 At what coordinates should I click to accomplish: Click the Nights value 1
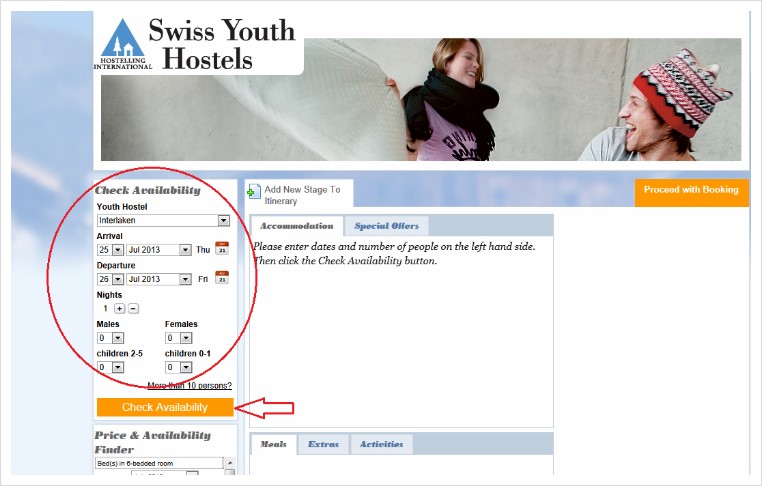tap(105, 309)
